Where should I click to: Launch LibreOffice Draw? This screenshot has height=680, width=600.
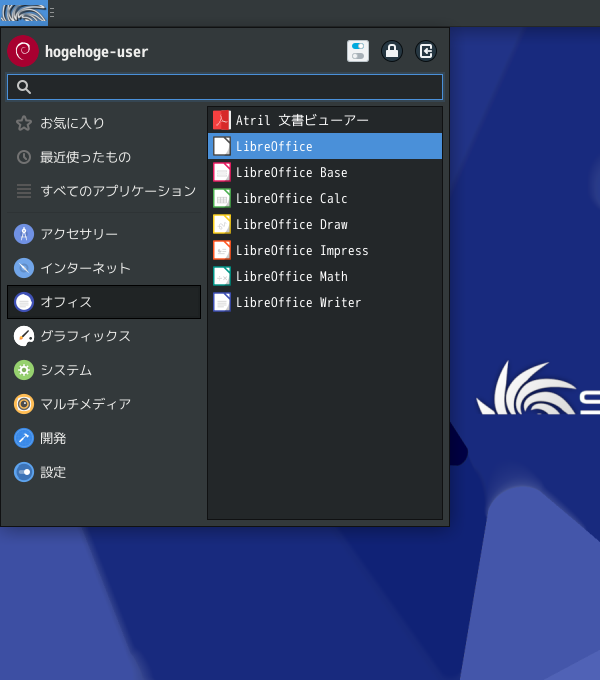325,224
